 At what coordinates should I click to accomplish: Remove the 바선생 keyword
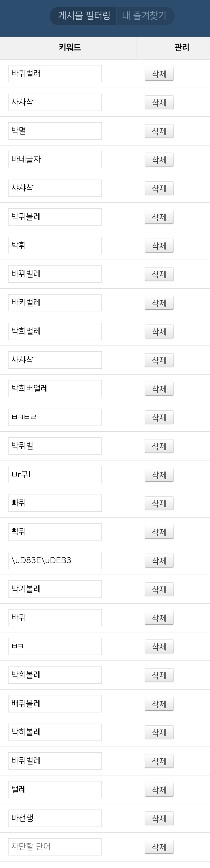(x=159, y=819)
